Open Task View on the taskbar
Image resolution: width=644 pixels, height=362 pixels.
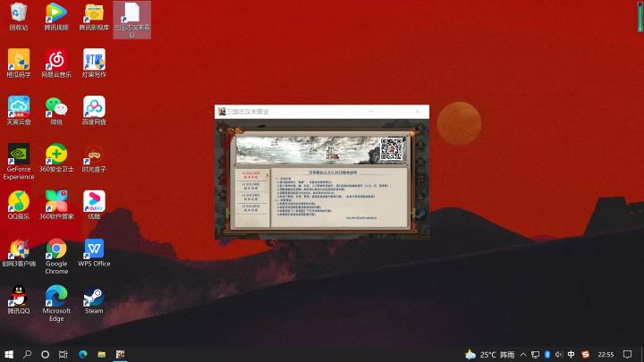click(64, 354)
